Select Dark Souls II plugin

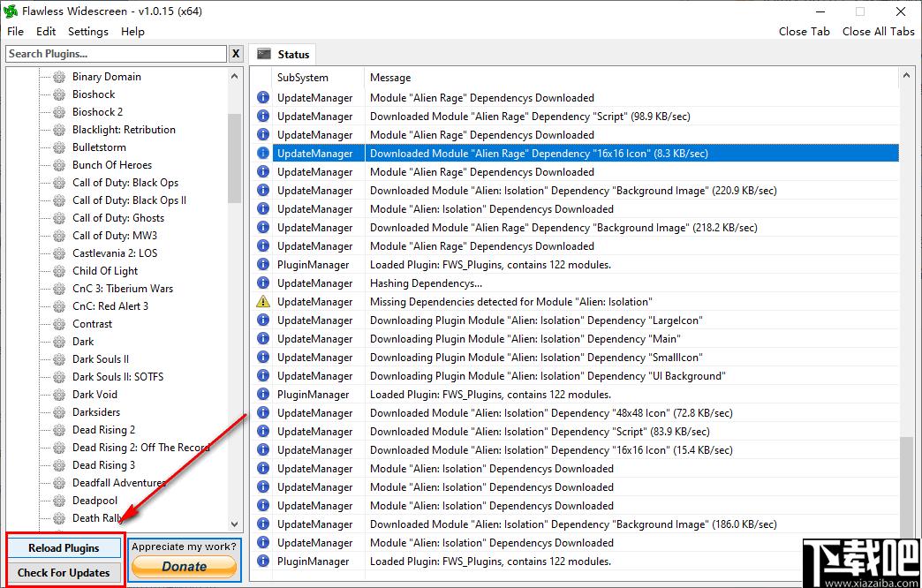(101, 358)
